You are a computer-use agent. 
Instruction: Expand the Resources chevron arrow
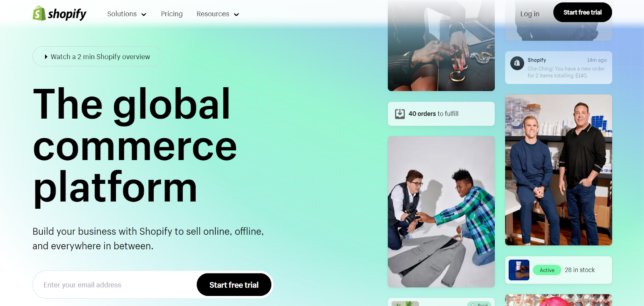[x=236, y=14]
